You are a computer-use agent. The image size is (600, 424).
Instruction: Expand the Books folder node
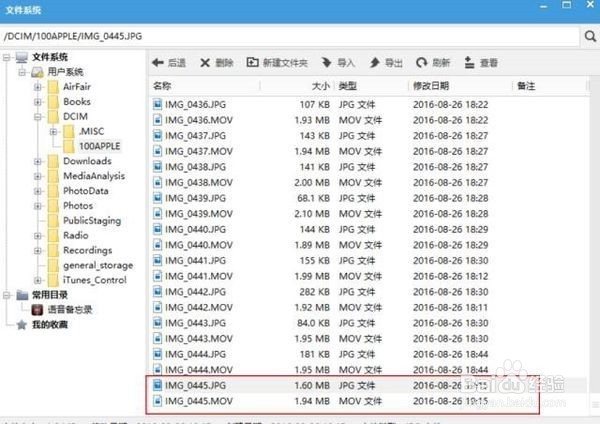[x=38, y=102]
